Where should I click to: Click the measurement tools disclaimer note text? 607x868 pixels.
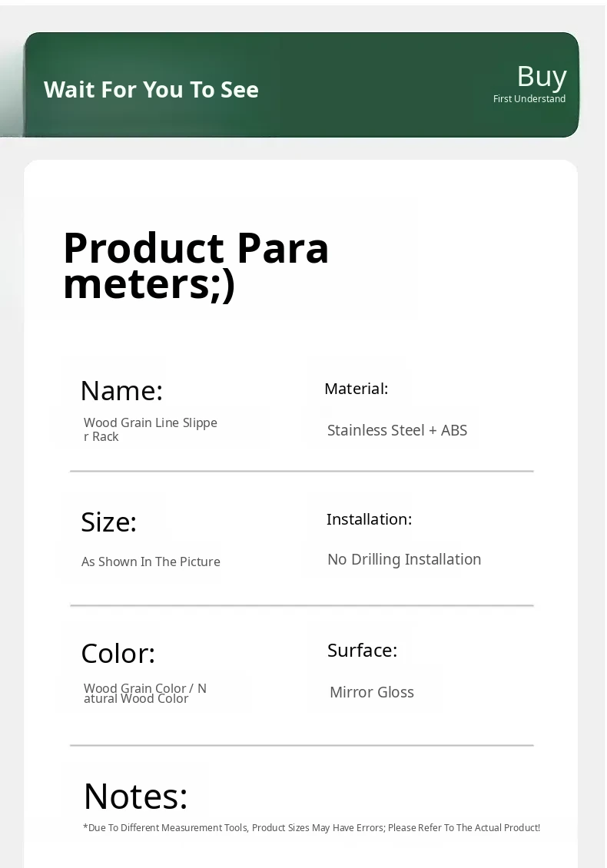tap(311, 828)
